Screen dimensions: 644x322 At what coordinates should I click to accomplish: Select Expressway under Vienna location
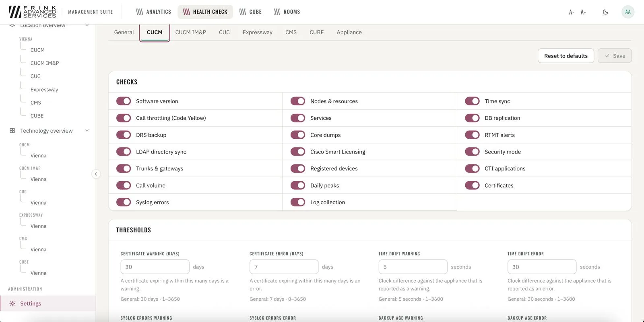44,90
